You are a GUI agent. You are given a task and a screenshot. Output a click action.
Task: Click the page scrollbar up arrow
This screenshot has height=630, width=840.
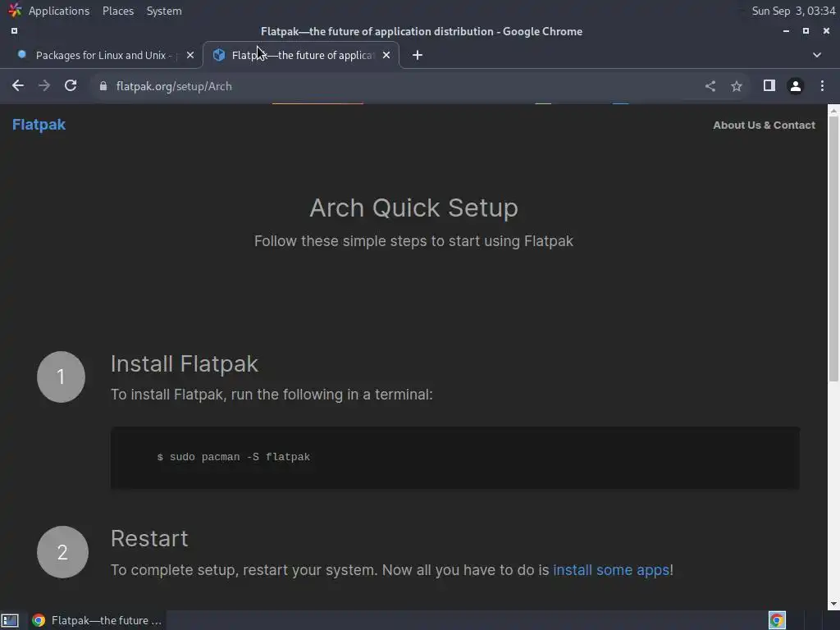(833, 111)
